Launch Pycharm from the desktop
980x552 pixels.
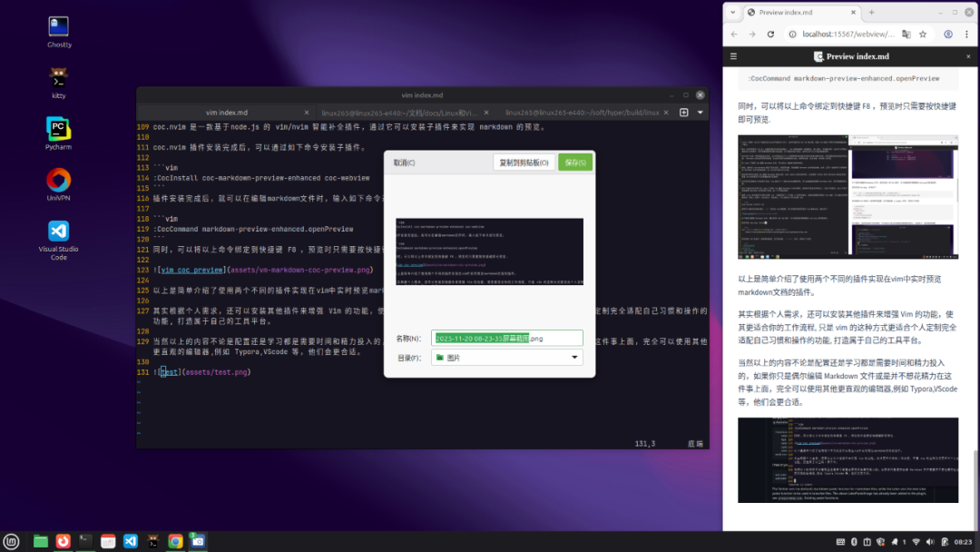[x=59, y=133]
